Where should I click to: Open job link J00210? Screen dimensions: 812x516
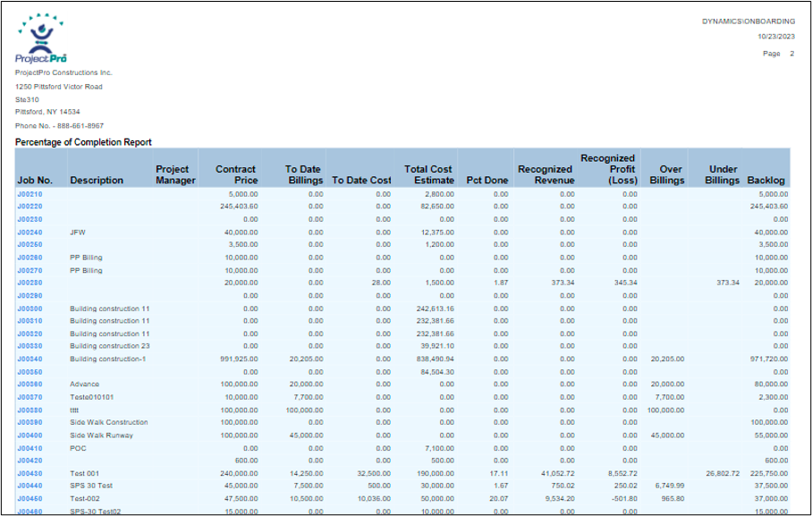pyautogui.click(x=29, y=193)
